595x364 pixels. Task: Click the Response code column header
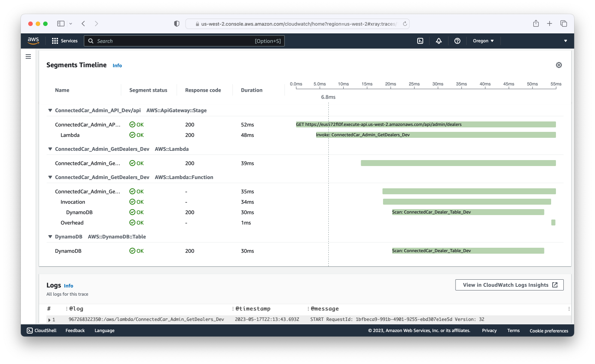(x=203, y=90)
